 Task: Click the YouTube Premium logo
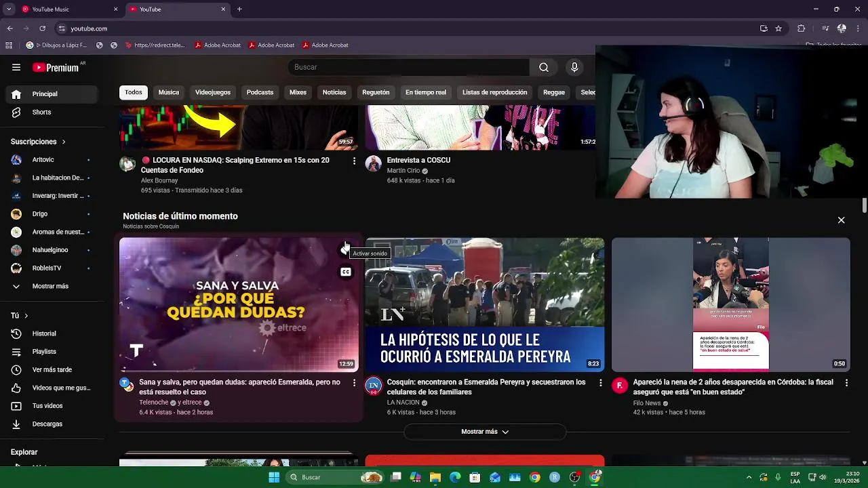[56, 67]
